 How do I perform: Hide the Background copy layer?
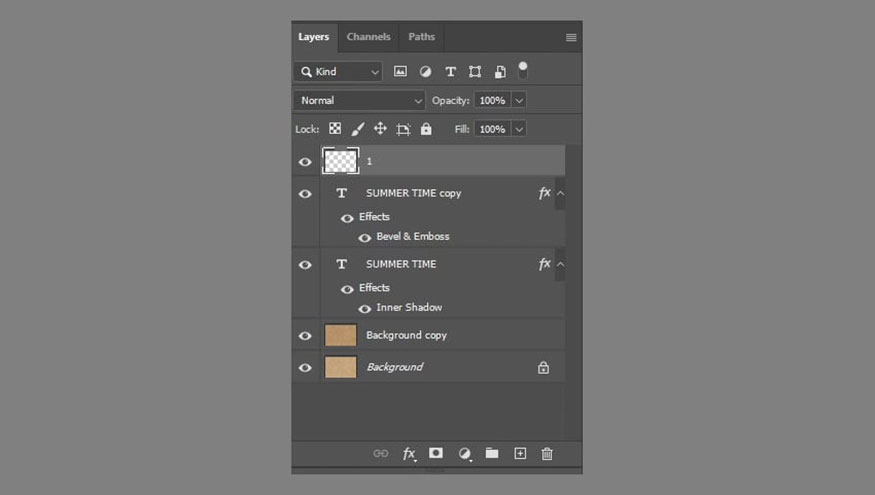pyautogui.click(x=305, y=336)
